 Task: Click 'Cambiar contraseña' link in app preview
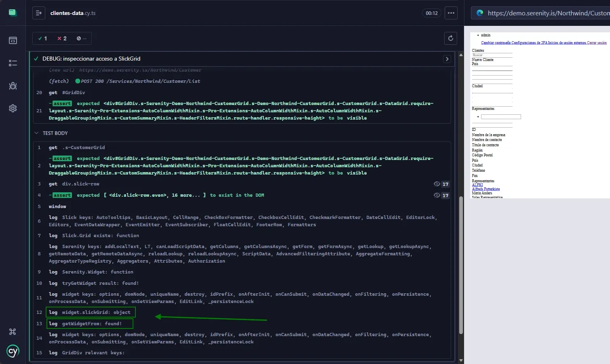496,43
